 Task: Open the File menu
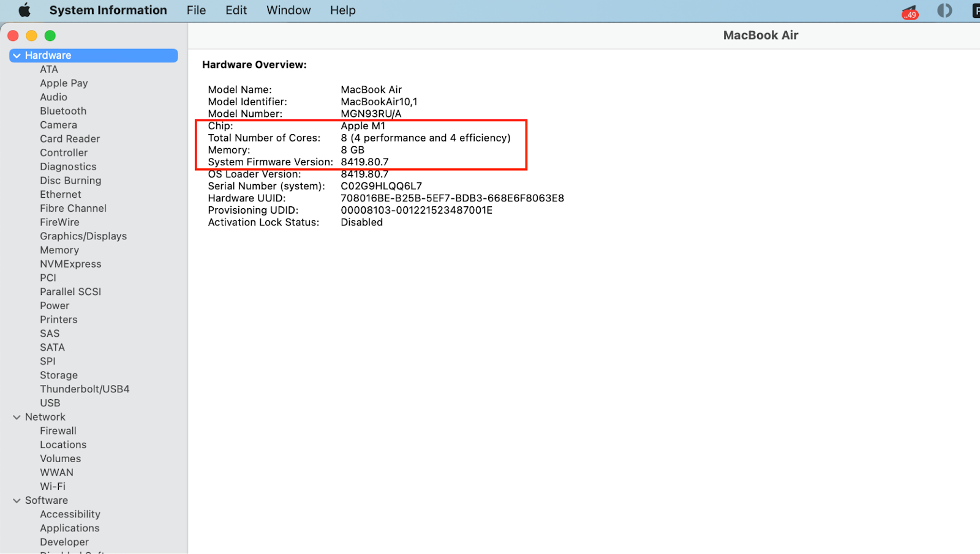coord(196,10)
